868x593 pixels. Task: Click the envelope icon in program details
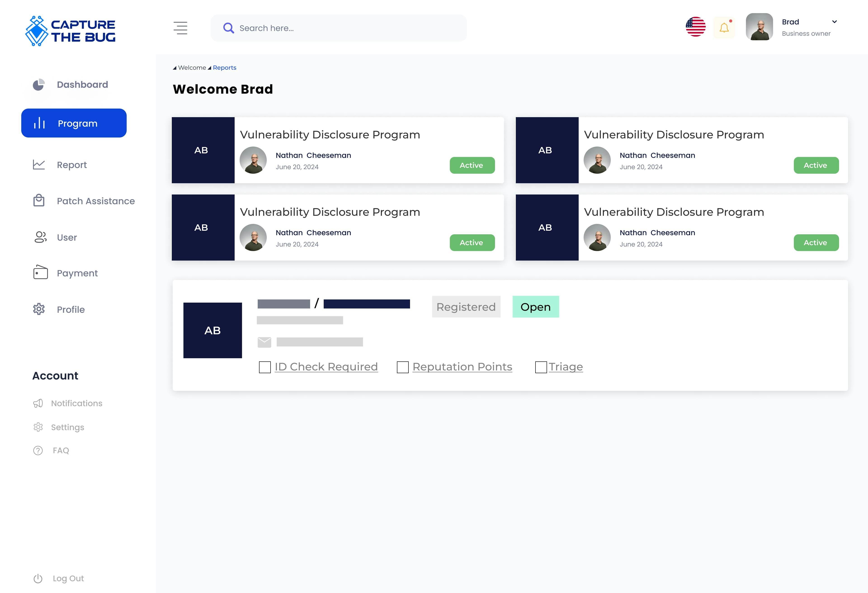[x=264, y=342]
